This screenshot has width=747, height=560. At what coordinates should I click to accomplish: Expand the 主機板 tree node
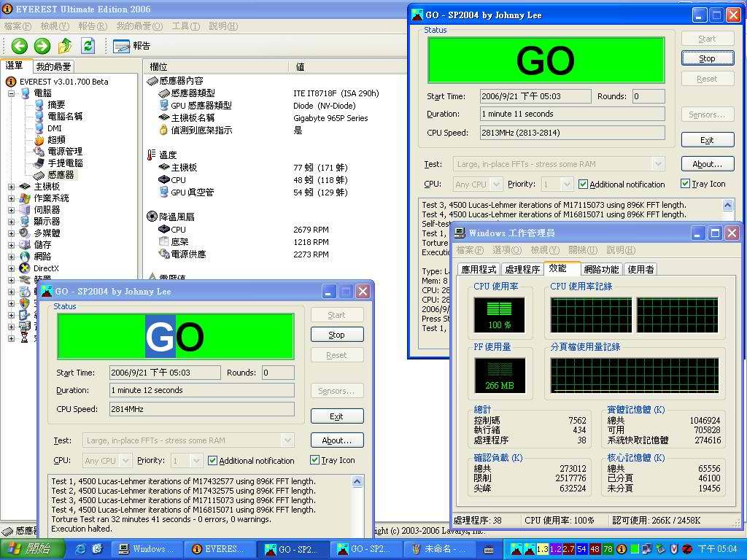12,187
